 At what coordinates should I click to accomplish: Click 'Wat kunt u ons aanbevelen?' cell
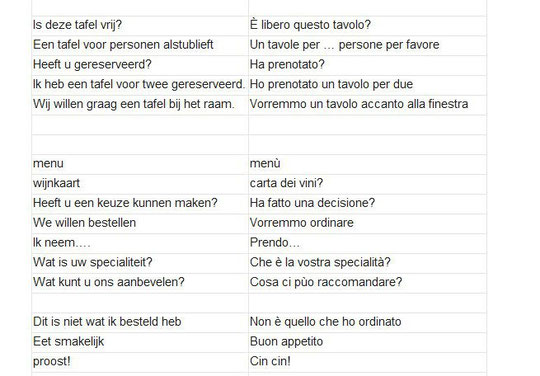tap(140, 283)
